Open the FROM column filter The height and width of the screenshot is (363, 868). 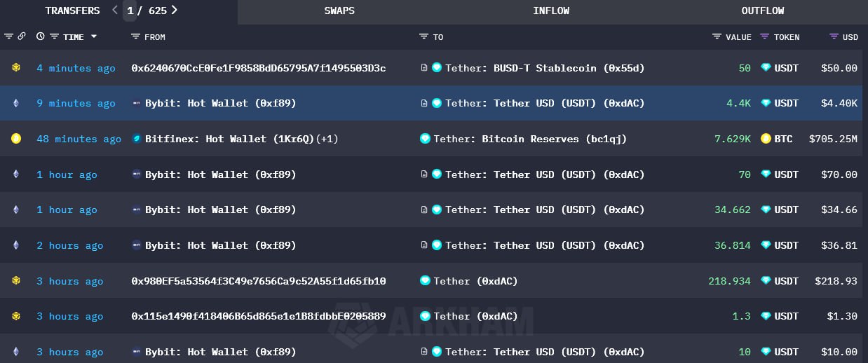[135, 36]
